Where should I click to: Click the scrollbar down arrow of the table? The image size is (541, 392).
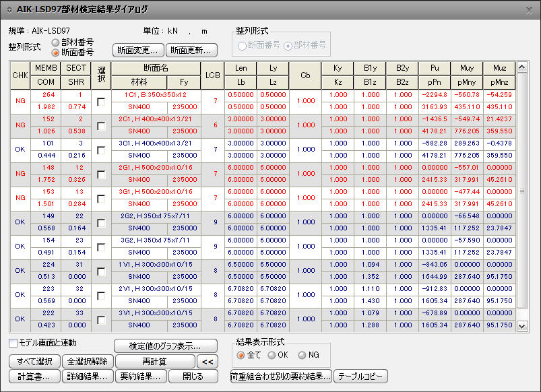click(x=522, y=326)
